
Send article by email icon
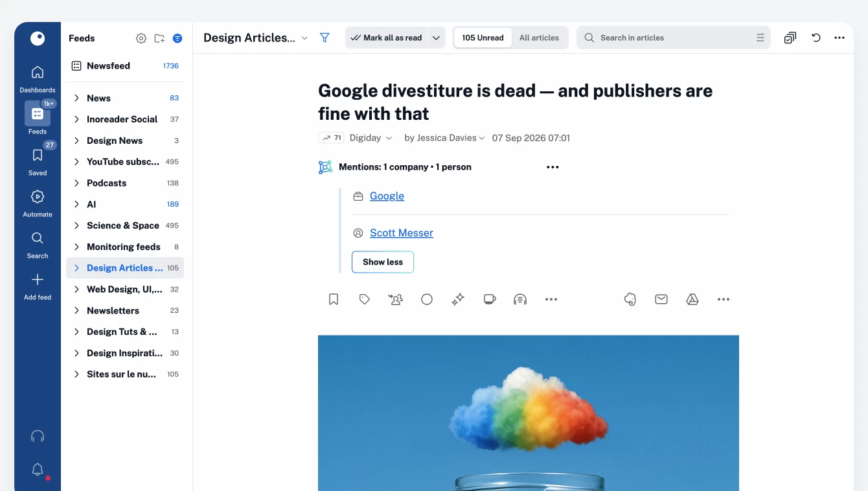click(661, 299)
